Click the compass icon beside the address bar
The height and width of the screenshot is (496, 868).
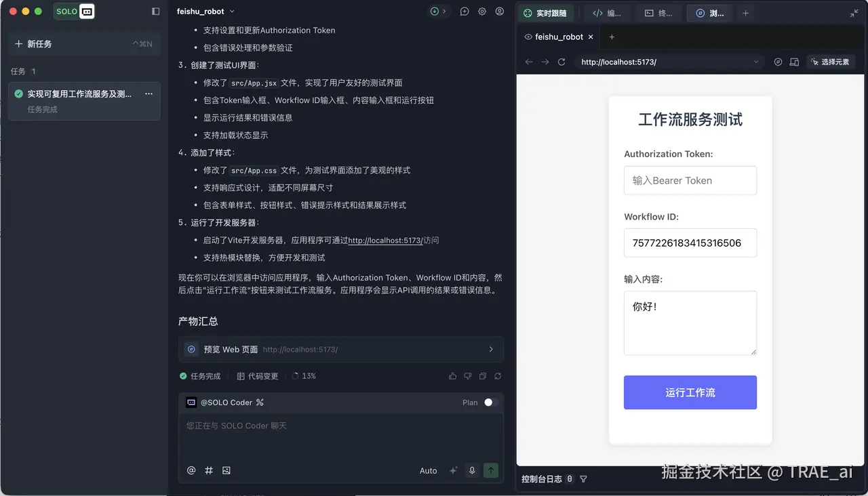pyautogui.click(x=778, y=62)
